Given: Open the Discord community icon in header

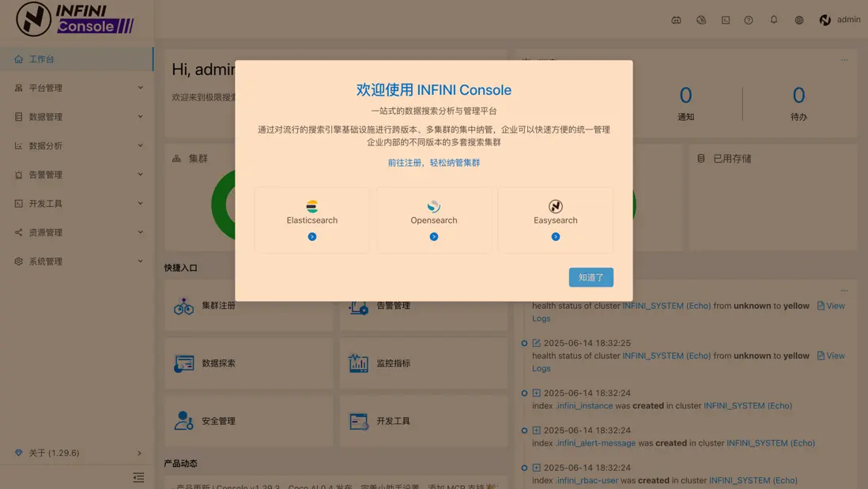Looking at the screenshot, I should click(x=676, y=20).
